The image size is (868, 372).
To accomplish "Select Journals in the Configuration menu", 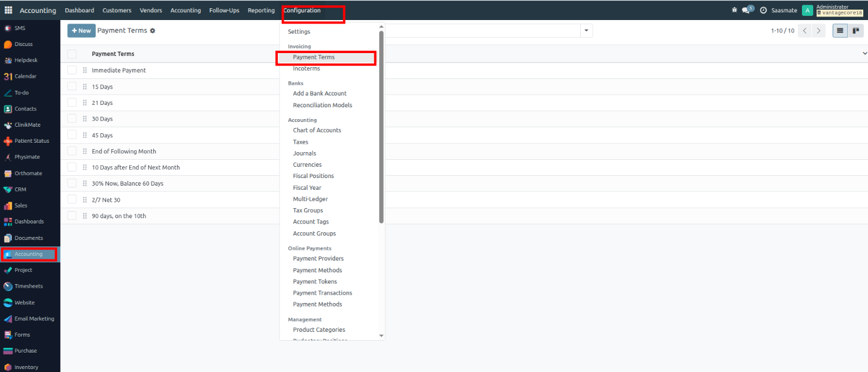I will click(x=304, y=153).
